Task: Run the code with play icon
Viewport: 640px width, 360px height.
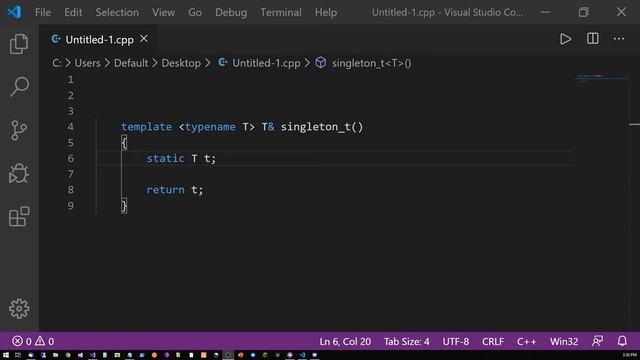Action: point(565,39)
